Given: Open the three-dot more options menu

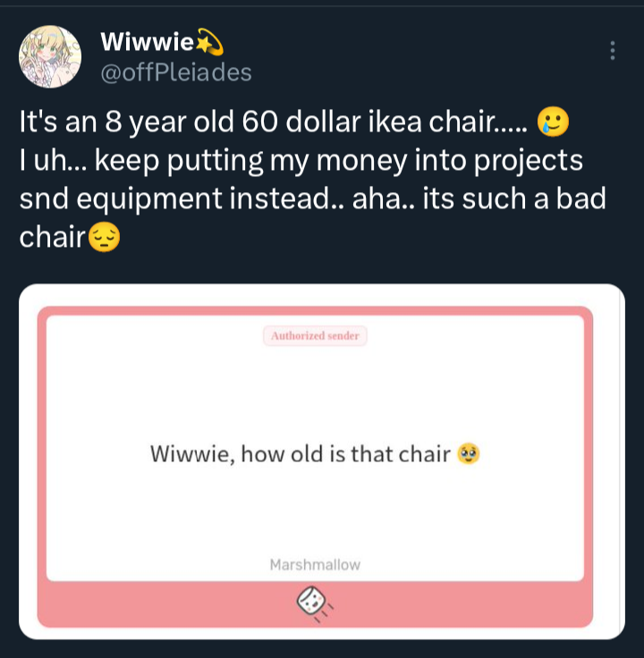Looking at the screenshot, I should click(613, 50).
